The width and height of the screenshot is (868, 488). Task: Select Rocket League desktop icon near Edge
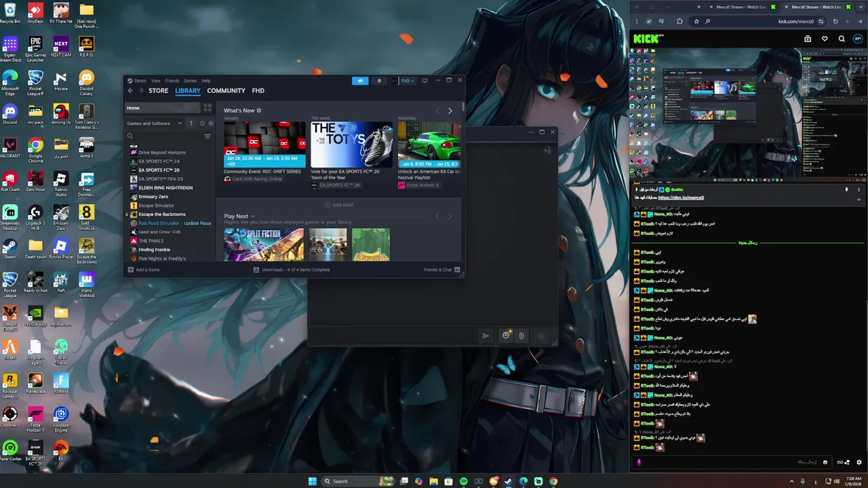(35, 83)
